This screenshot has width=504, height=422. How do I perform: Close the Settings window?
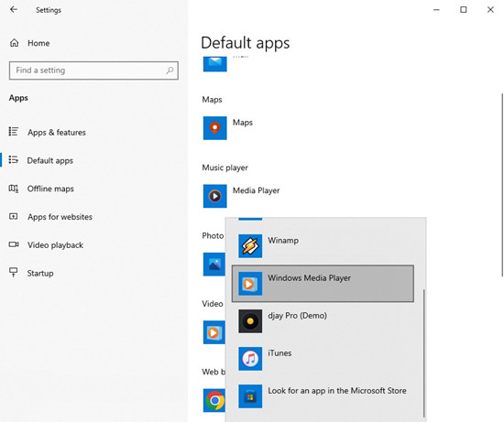click(490, 10)
